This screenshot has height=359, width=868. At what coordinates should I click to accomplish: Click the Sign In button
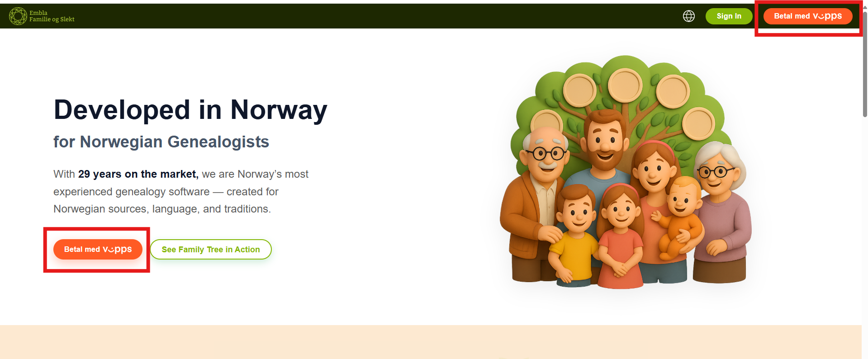click(729, 16)
